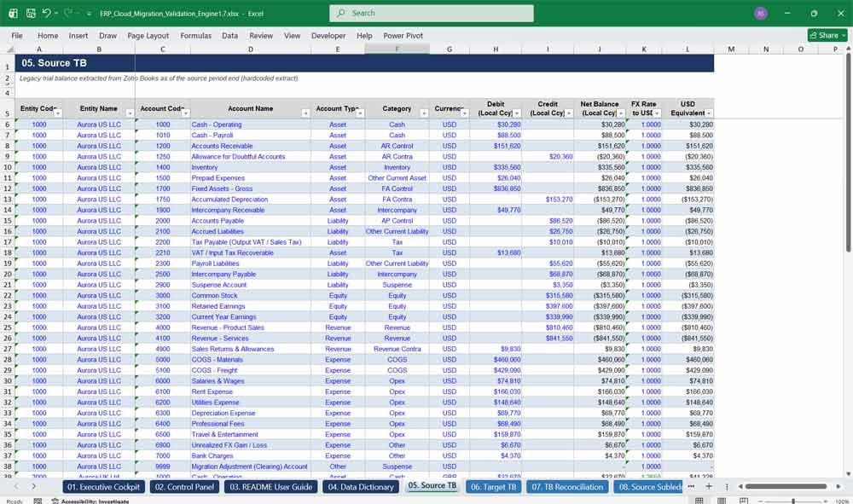Select row 10 header

click(8, 167)
